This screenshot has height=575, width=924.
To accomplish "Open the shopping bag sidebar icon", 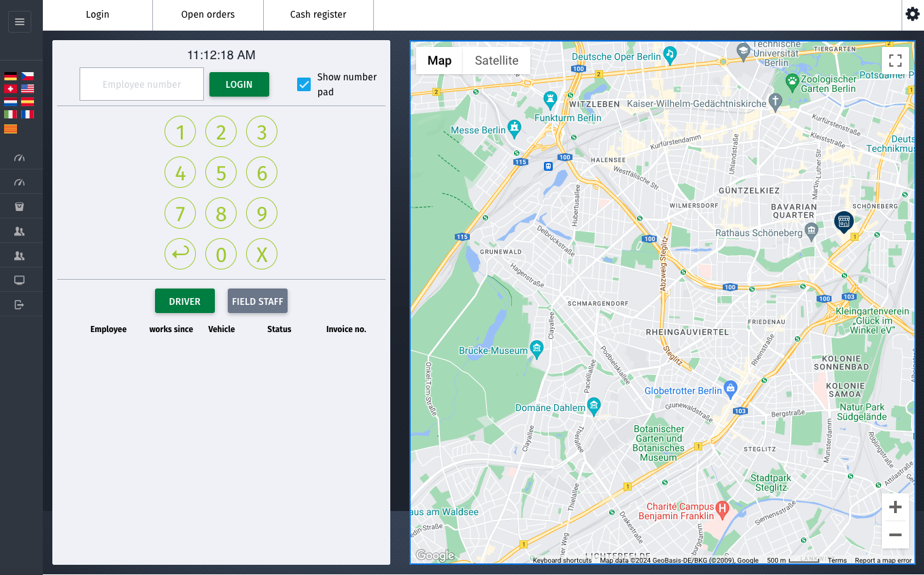I will pyautogui.click(x=19, y=206).
